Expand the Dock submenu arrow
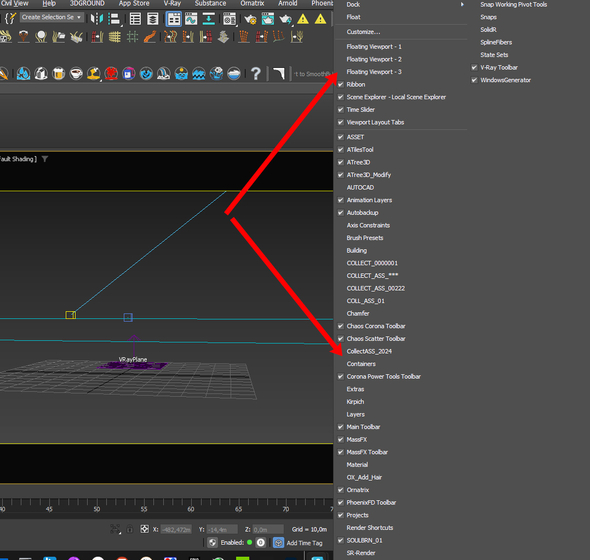The width and height of the screenshot is (590, 560). [462, 5]
